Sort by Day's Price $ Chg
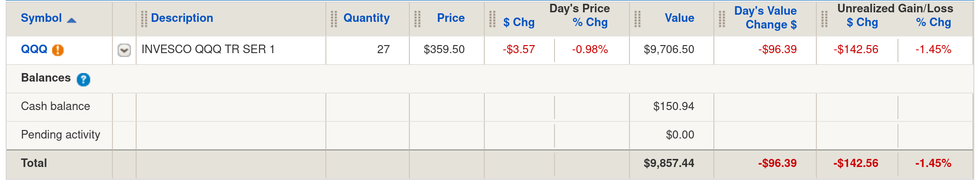 coord(519,22)
